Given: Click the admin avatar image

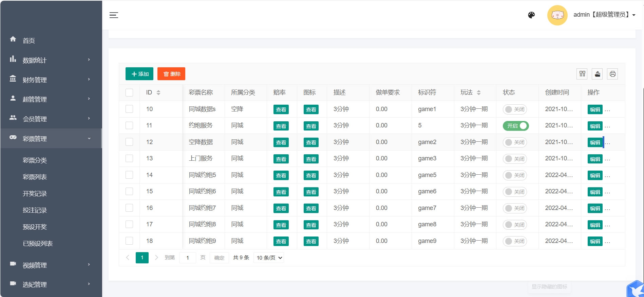Looking at the screenshot, I should click(x=557, y=15).
